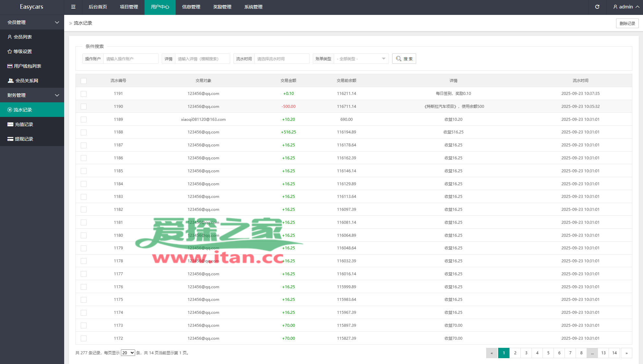643x364 pixels.
Task: Switch to 项目管理 top menu
Action: [x=129, y=7]
